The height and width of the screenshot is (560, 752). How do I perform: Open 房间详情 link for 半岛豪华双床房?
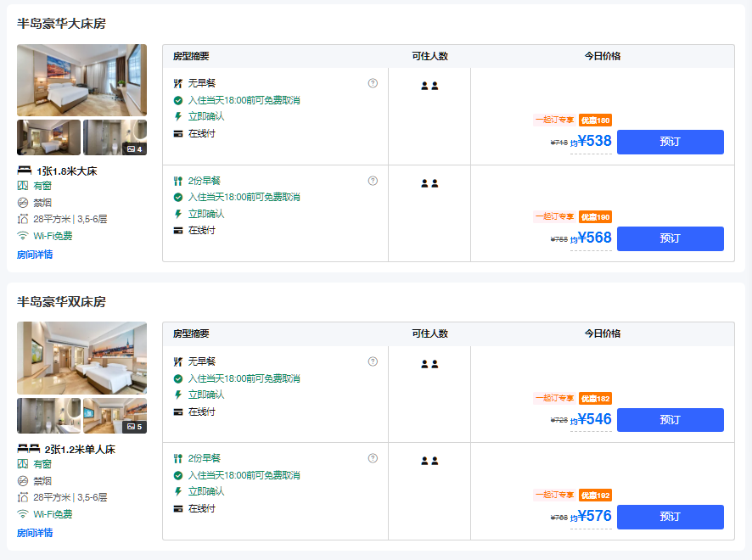35,533
